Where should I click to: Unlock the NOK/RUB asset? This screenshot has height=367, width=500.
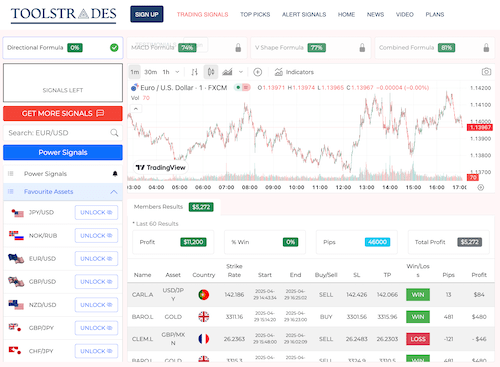click(96, 236)
